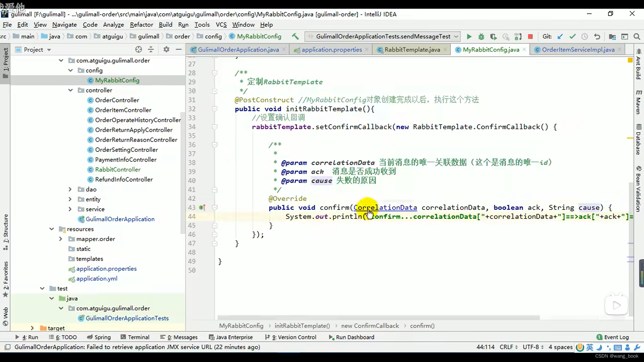
Task: Open the Structure tool window
Action: 5,232
